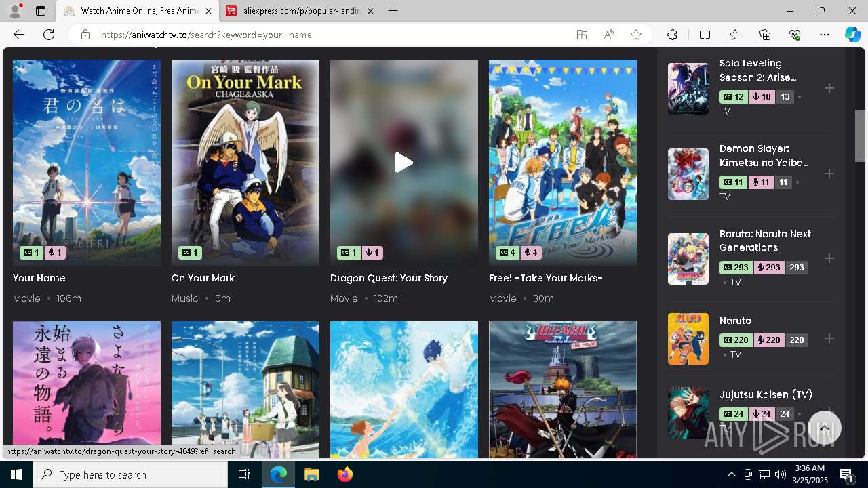Open profile avatar icon
The height and width of the screenshot is (488, 868).
click(x=15, y=11)
